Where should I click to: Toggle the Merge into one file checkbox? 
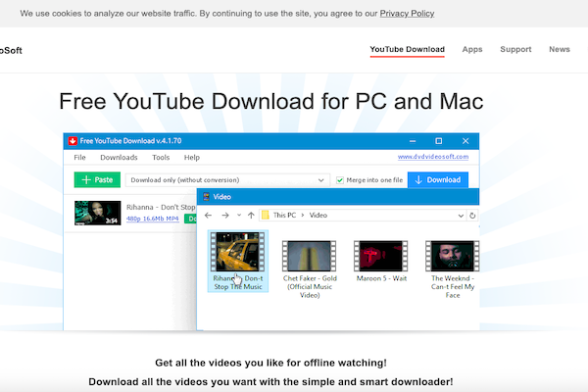point(340,180)
